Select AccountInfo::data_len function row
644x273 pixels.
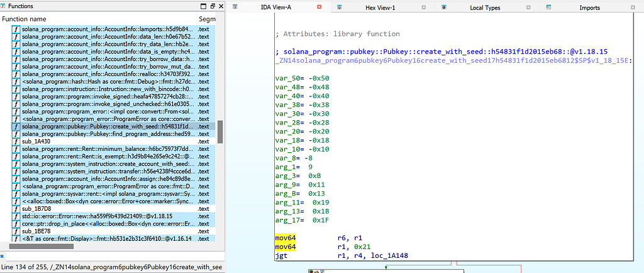[113, 36]
